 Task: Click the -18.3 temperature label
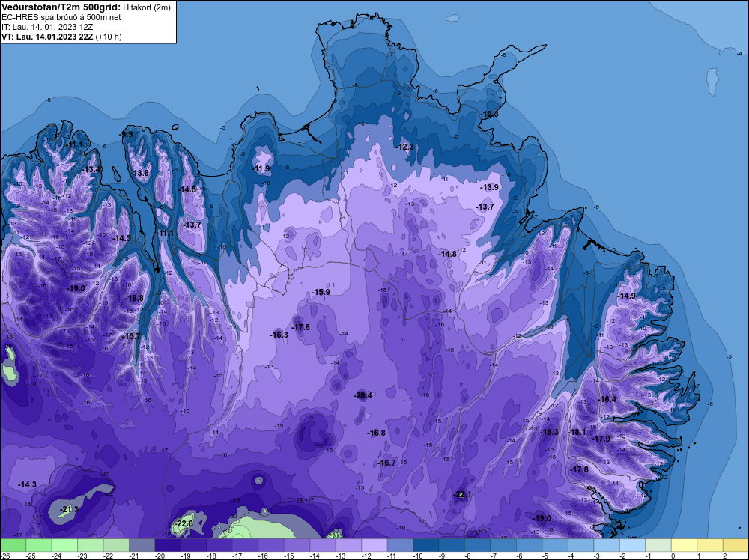click(549, 432)
